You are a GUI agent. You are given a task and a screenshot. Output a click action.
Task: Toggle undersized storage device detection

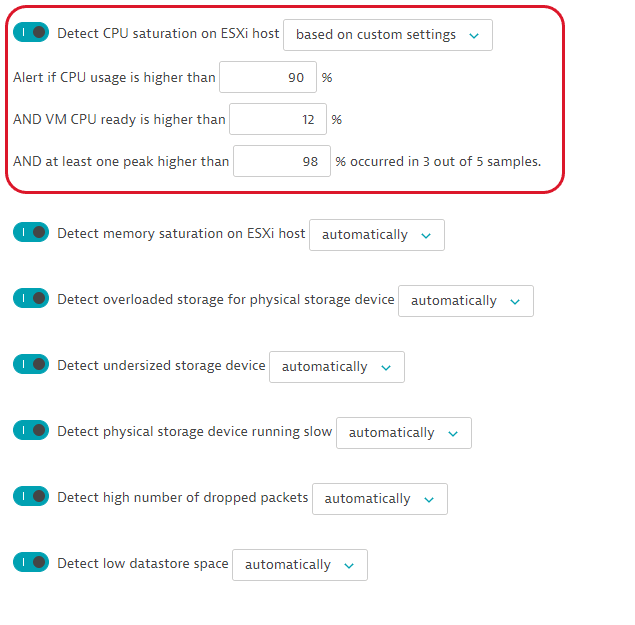point(31,365)
